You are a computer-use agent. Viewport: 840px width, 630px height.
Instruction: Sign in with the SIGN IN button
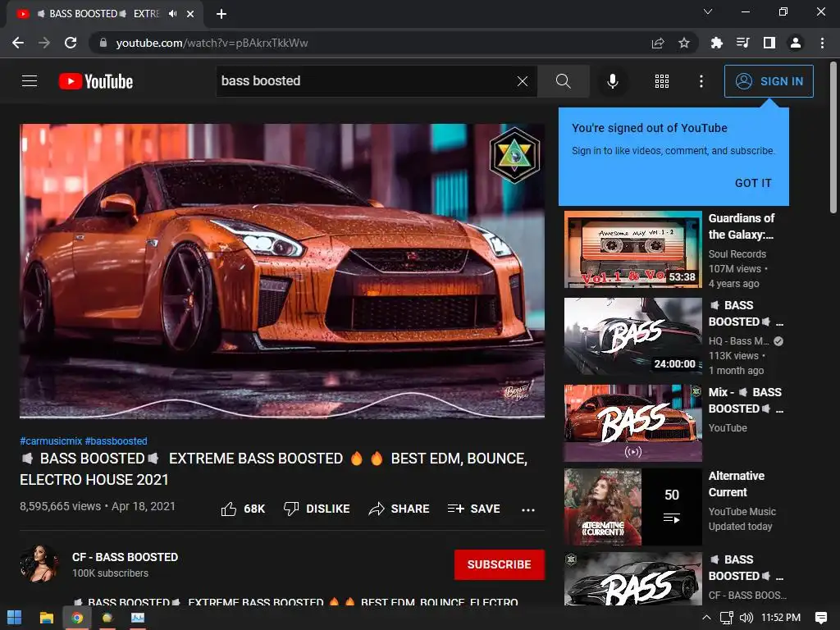tap(769, 81)
